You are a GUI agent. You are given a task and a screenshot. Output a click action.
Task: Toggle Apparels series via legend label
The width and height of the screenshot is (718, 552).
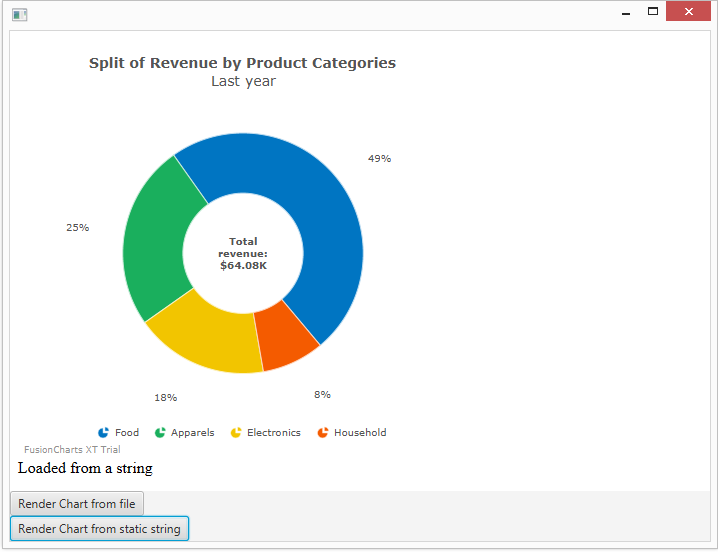[x=192, y=433]
